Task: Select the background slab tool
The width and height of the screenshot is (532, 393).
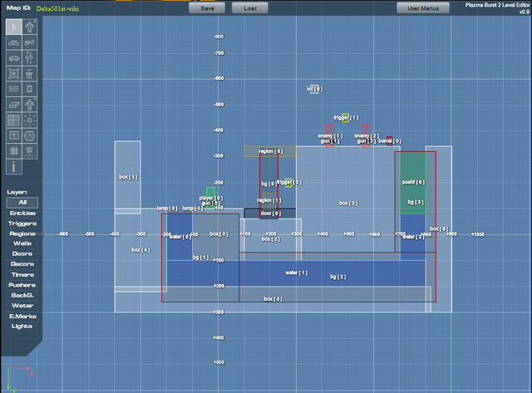Action: (14, 105)
